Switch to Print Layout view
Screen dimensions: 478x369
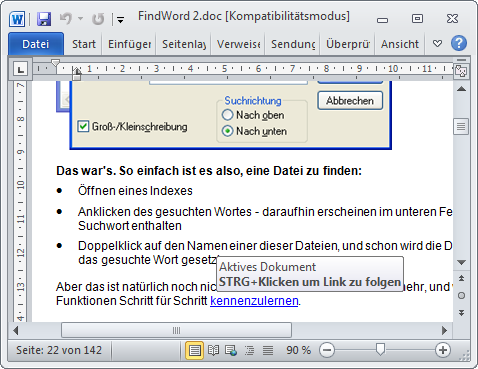[195, 350]
